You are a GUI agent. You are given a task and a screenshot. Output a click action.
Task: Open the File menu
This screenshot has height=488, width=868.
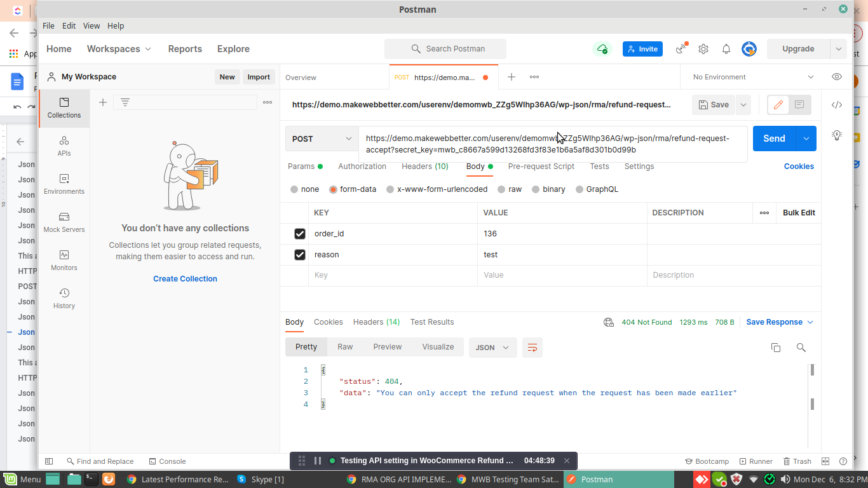pos(48,26)
